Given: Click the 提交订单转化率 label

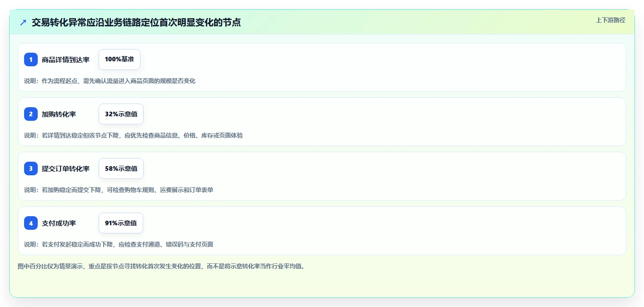Looking at the screenshot, I should (x=65, y=168).
